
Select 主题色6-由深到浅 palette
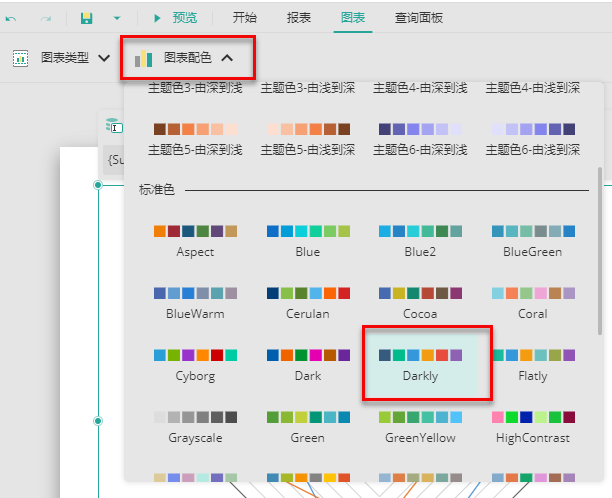[x=420, y=139]
